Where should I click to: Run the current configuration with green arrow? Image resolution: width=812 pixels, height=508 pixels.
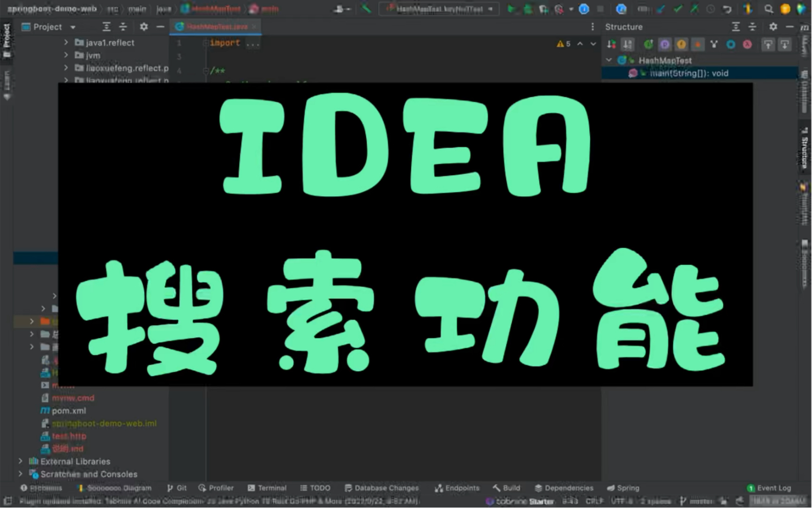coord(511,9)
